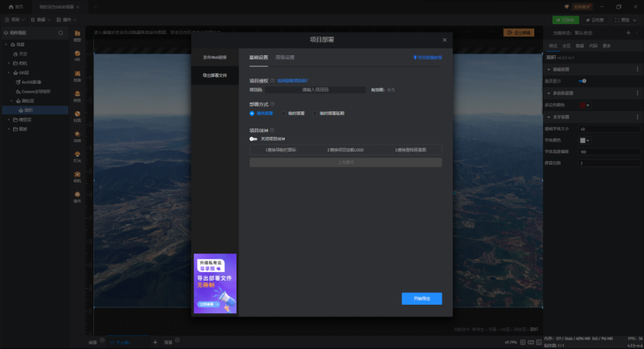This screenshot has height=349, width=644.
Task: Click the 云托管 cloud hosting button
Action: click(x=595, y=19)
